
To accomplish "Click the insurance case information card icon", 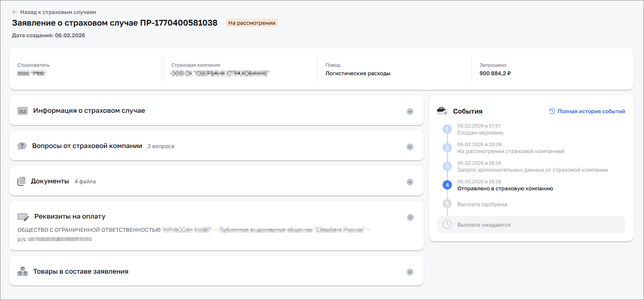I will (x=22, y=111).
